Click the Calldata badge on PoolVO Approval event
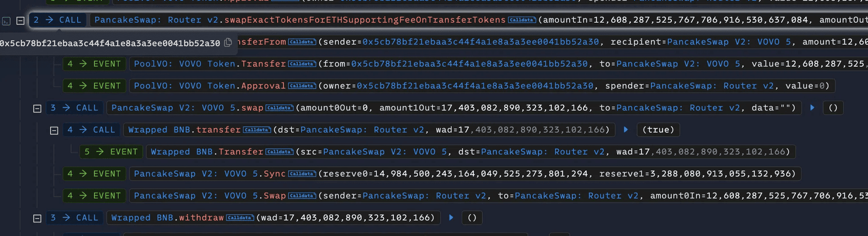The height and width of the screenshot is (236, 868). 302,86
